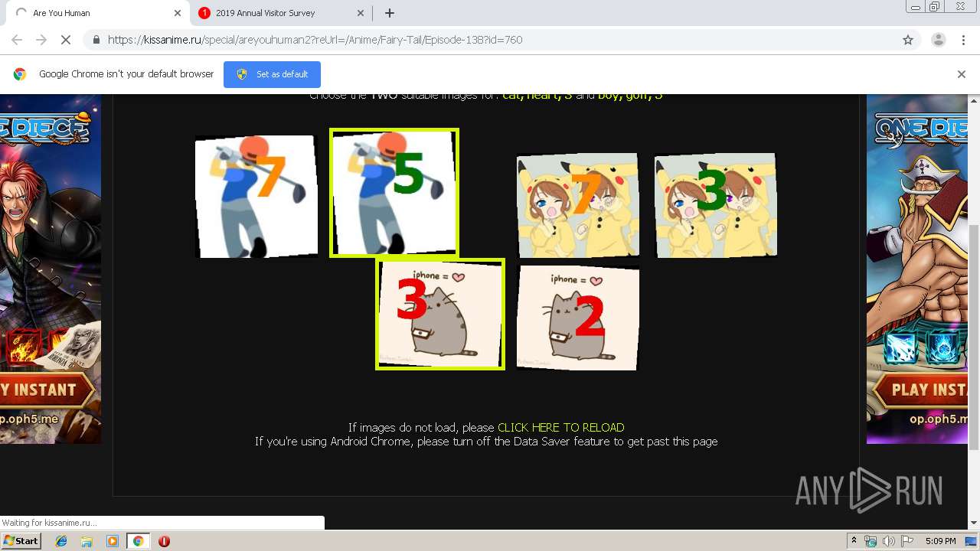Select Pikachu girls image with green 3
This screenshot has height=551, width=980.
tap(716, 204)
